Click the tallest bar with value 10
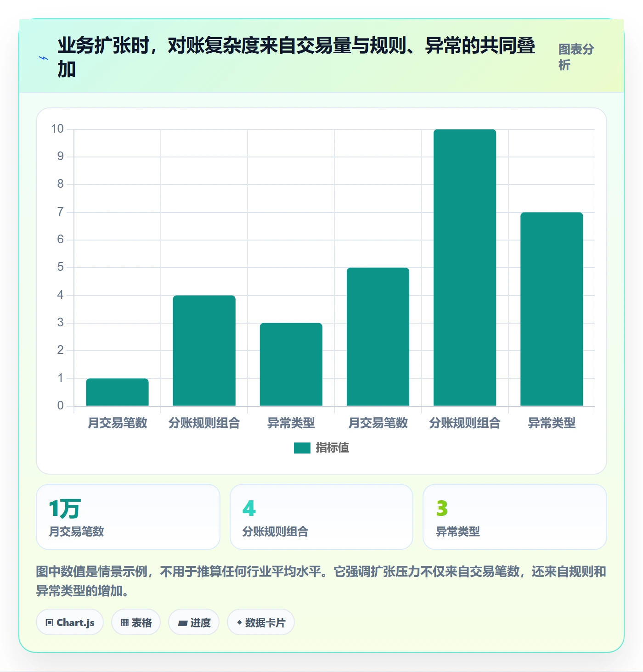 465,268
